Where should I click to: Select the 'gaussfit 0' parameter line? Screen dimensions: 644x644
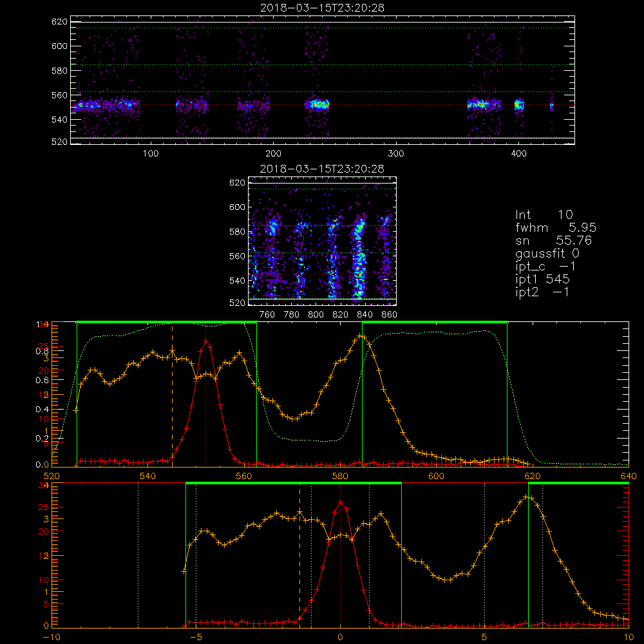[x=547, y=254]
